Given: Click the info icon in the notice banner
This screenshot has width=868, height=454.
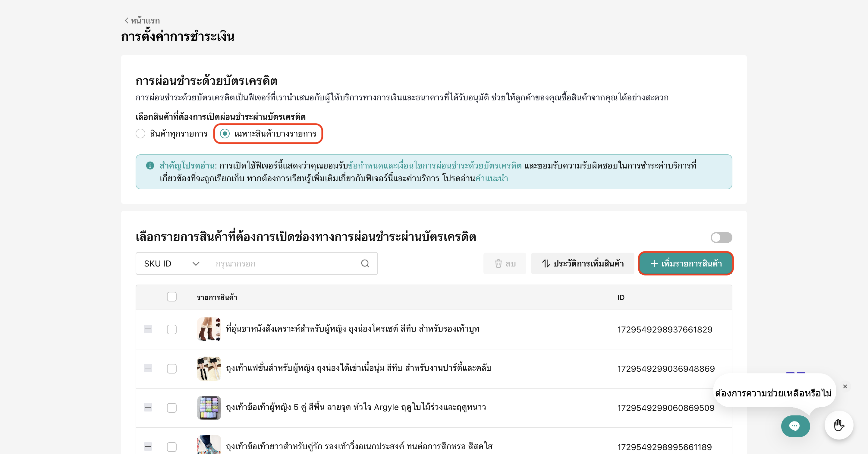Looking at the screenshot, I should pos(150,166).
